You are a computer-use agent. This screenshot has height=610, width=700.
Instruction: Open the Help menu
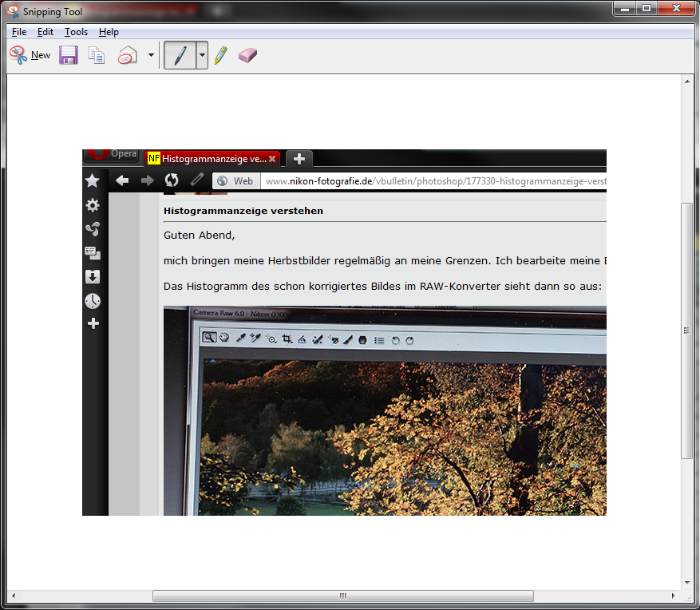(109, 32)
